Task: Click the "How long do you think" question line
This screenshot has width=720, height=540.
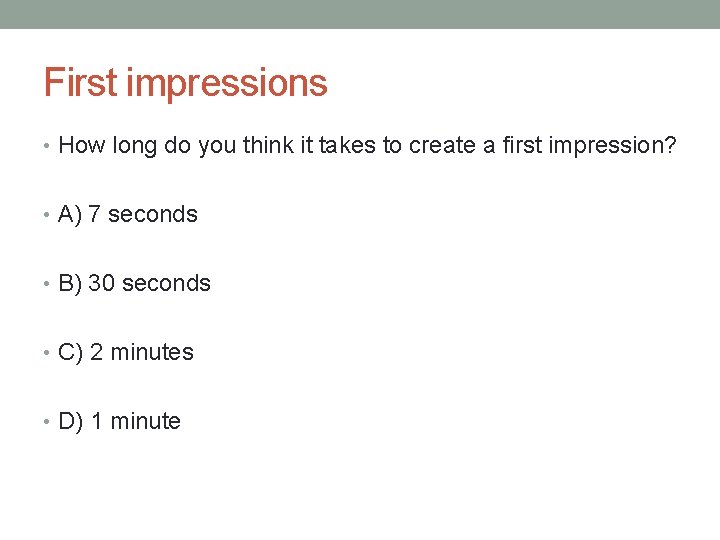Action: tap(367, 146)
